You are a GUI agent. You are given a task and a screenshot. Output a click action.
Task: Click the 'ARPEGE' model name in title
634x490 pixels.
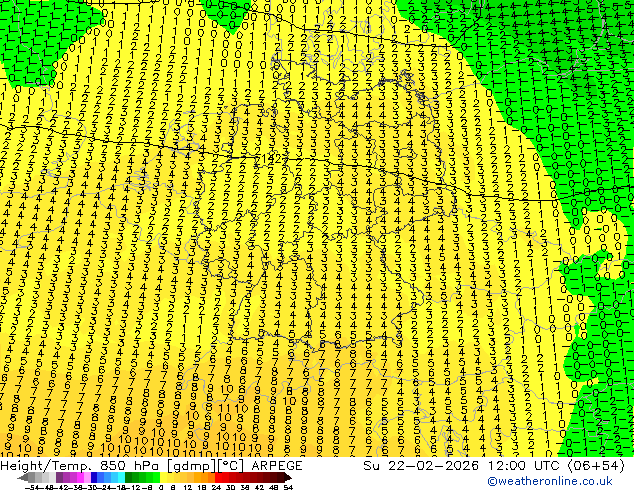point(277,466)
